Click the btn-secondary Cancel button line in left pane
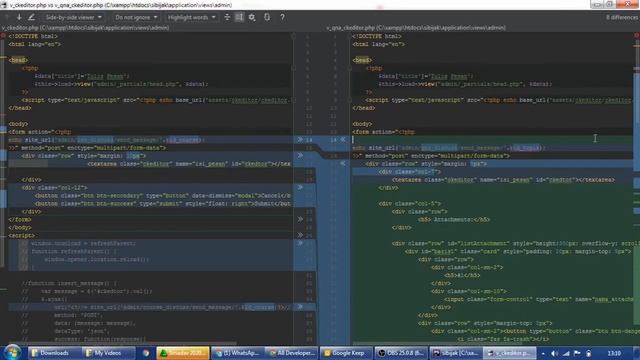This screenshot has height=360, width=640. click(x=162, y=196)
